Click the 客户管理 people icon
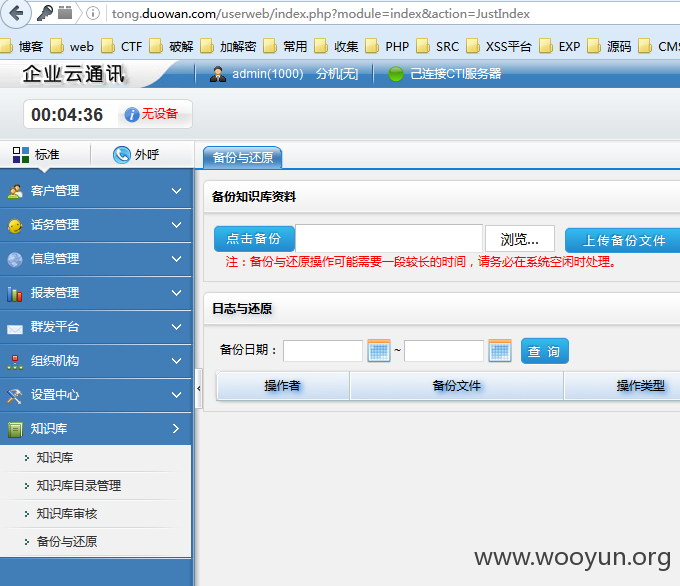Screen dimensions: 680x586 coord(15,191)
